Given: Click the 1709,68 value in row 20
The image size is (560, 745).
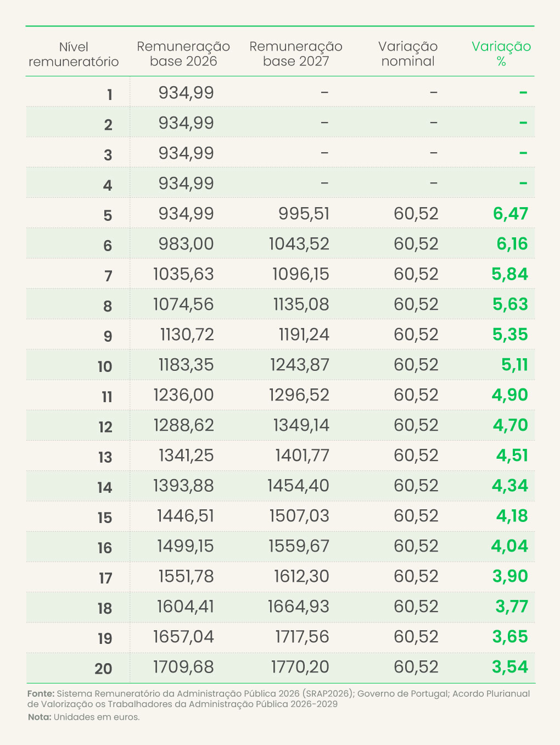Looking at the screenshot, I should (183, 667).
